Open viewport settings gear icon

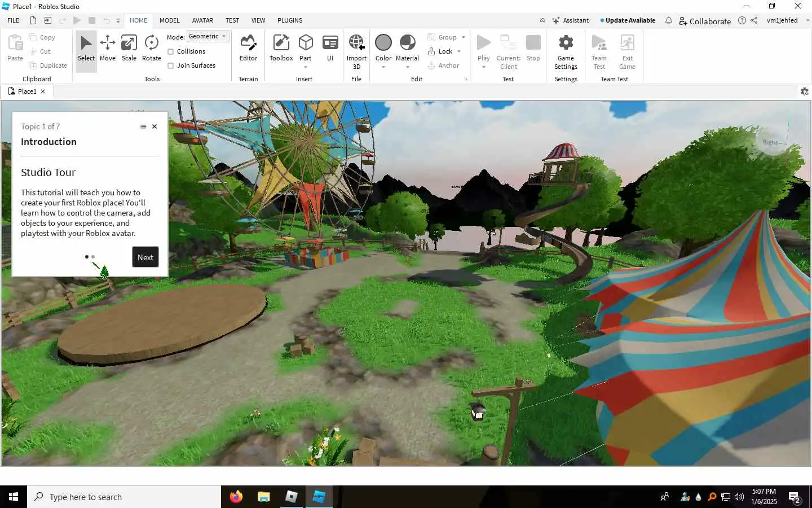(805, 91)
